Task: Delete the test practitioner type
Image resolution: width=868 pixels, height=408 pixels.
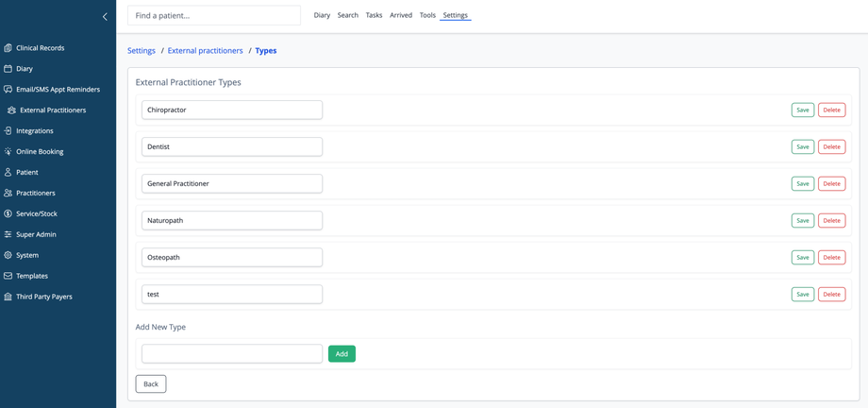Action: (831, 295)
